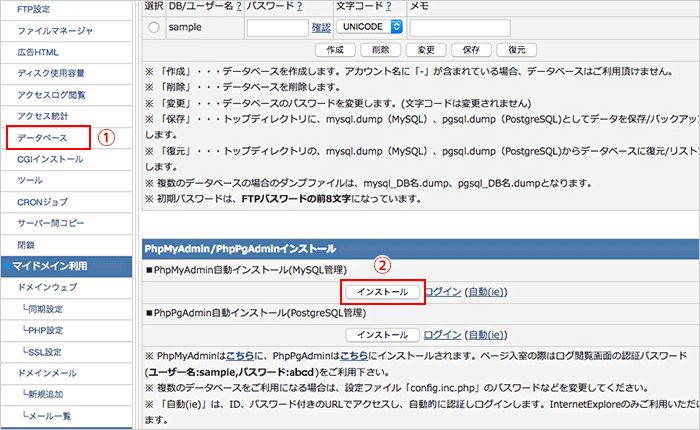The image size is (700, 430).
Task: Click the password input field
Action: [x=277, y=28]
